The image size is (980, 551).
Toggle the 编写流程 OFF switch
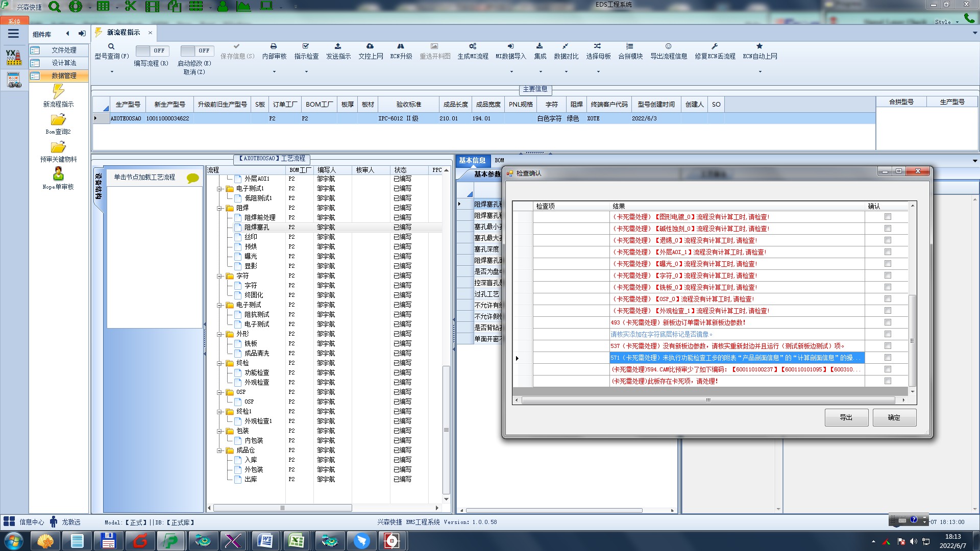151,51
